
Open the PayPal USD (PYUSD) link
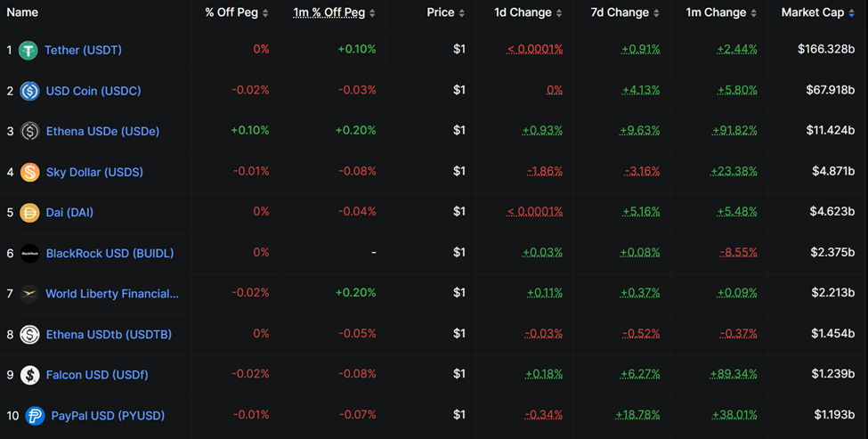108,416
